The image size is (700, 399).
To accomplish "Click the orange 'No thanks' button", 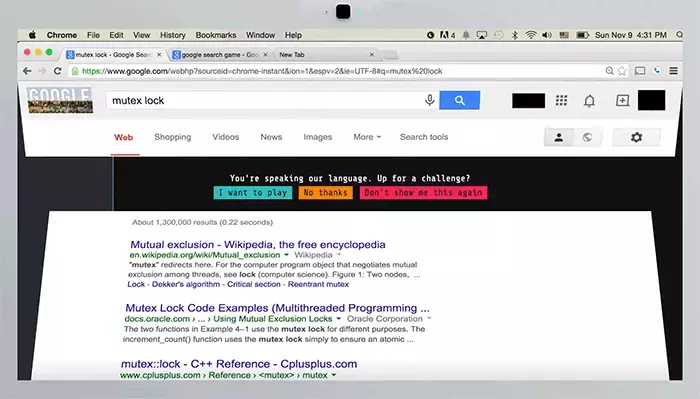I will [x=325, y=193].
